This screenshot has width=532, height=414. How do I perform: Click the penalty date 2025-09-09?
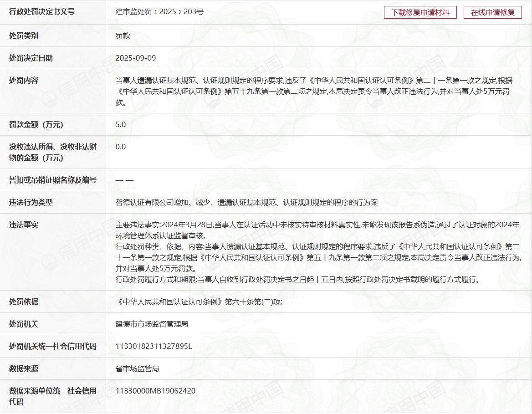point(136,58)
